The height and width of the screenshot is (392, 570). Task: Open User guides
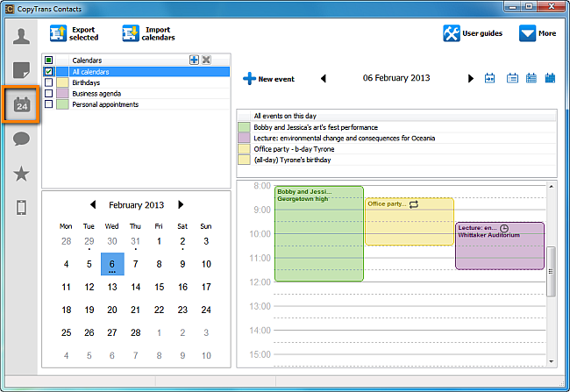click(x=473, y=33)
